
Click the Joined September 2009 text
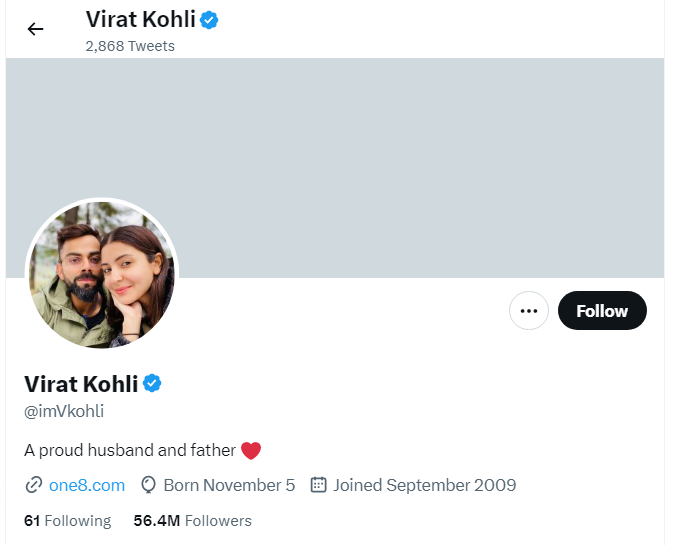[x=425, y=486]
